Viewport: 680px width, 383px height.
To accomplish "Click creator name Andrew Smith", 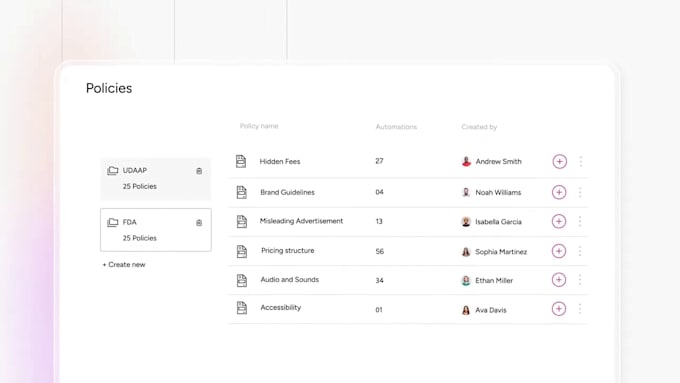I will pyautogui.click(x=498, y=161).
